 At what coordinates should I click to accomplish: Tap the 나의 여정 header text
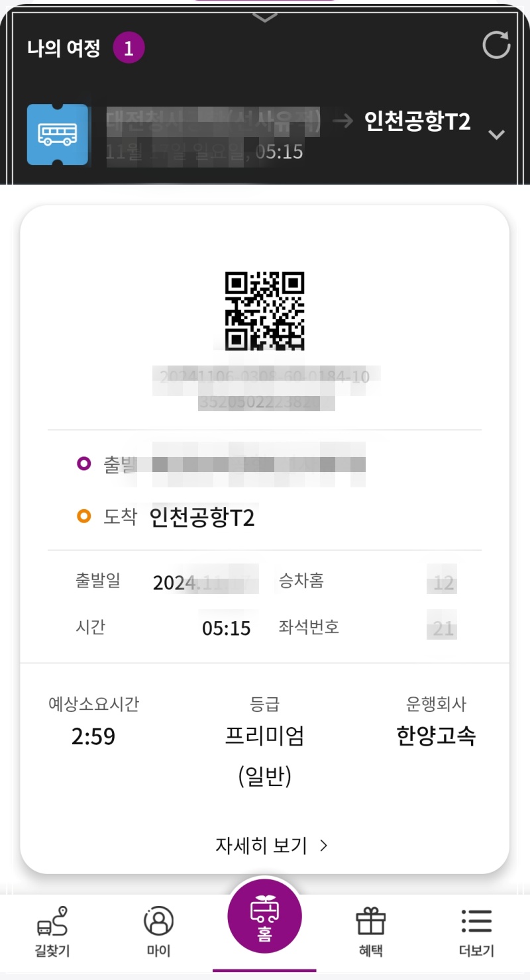coord(64,48)
